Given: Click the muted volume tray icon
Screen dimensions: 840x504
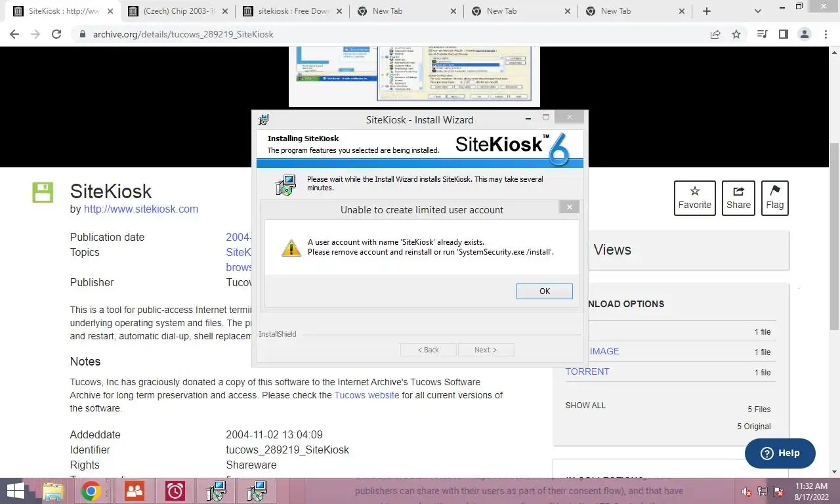Looking at the screenshot, I should coord(746,491).
